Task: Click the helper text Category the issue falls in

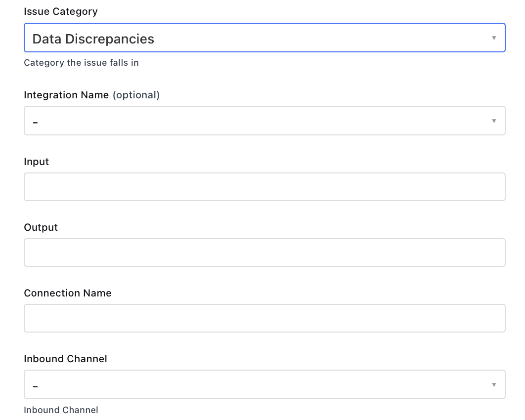Action: pyautogui.click(x=81, y=63)
